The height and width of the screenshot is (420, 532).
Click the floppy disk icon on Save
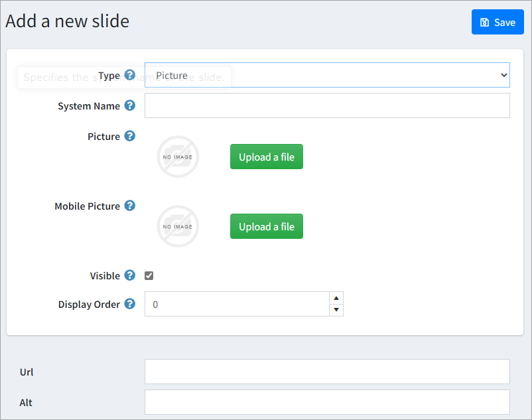(x=485, y=23)
